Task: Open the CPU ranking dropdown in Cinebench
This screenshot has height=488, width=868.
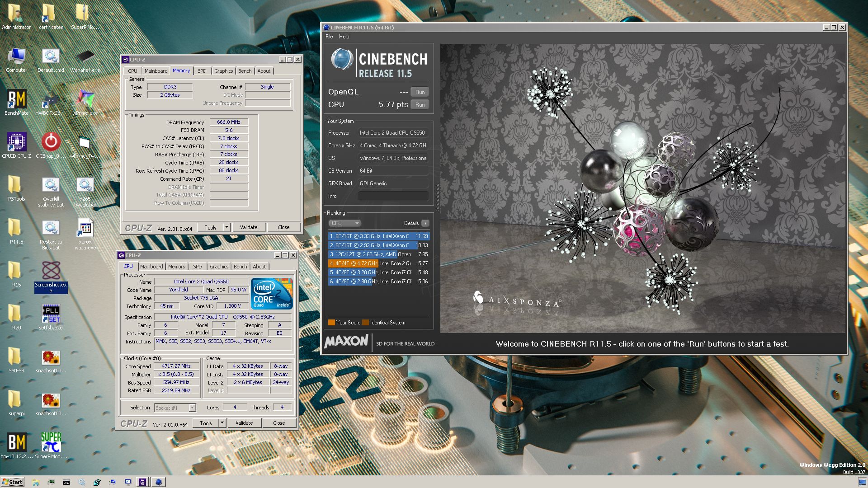Action: (344, 223)
